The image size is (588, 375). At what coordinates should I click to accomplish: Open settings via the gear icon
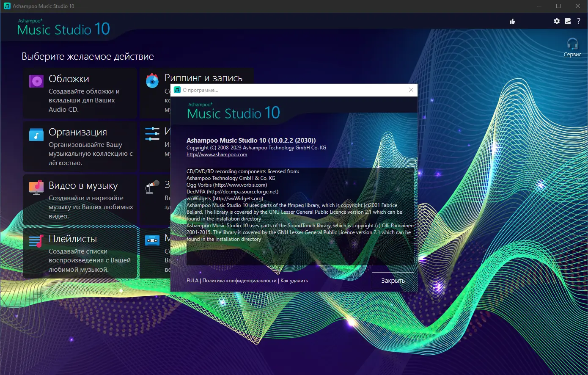(x=557, y=21)
